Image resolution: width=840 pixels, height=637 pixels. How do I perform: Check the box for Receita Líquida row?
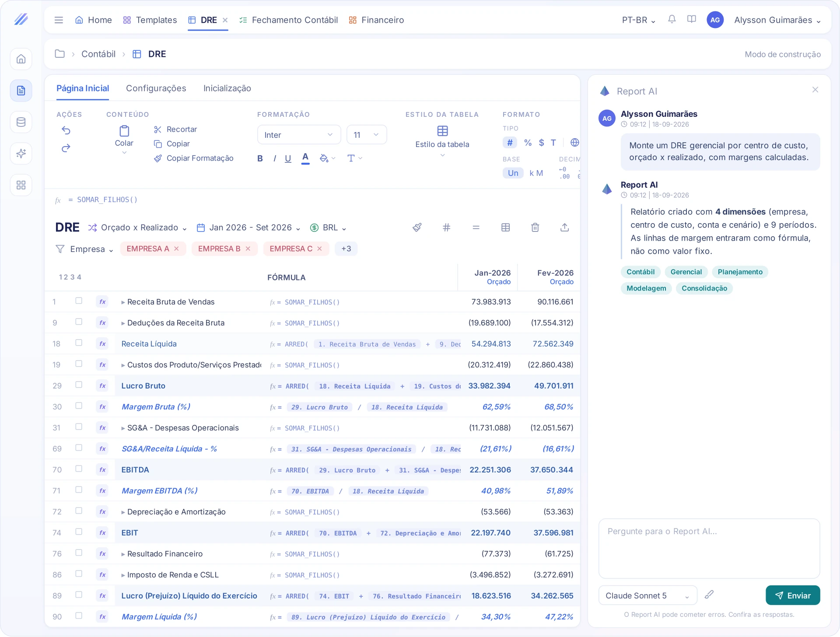79,343
